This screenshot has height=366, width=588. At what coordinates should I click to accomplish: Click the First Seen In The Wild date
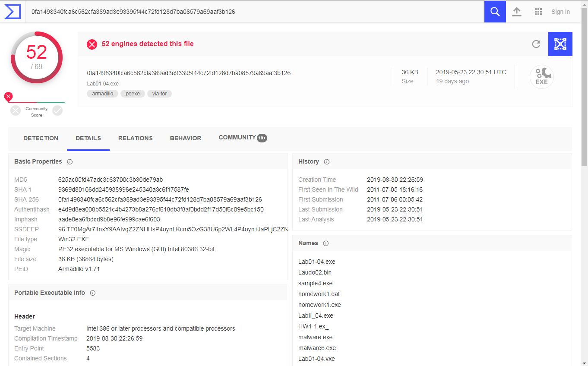(x=395, y=189)
